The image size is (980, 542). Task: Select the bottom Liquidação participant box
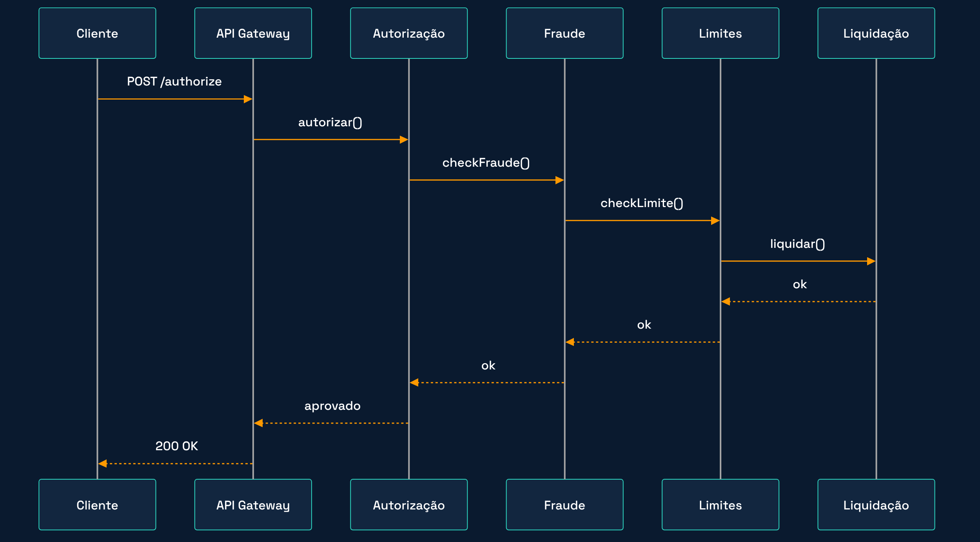tap(876, 505)
